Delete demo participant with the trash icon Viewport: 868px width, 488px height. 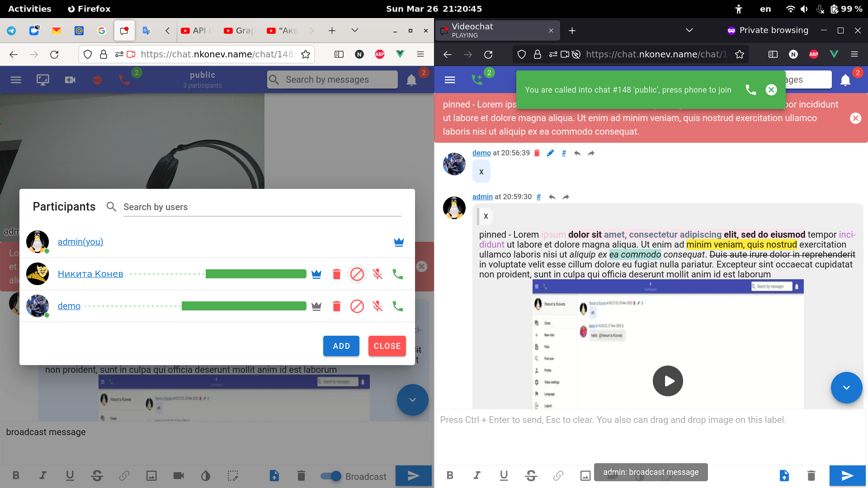[336, 306]
